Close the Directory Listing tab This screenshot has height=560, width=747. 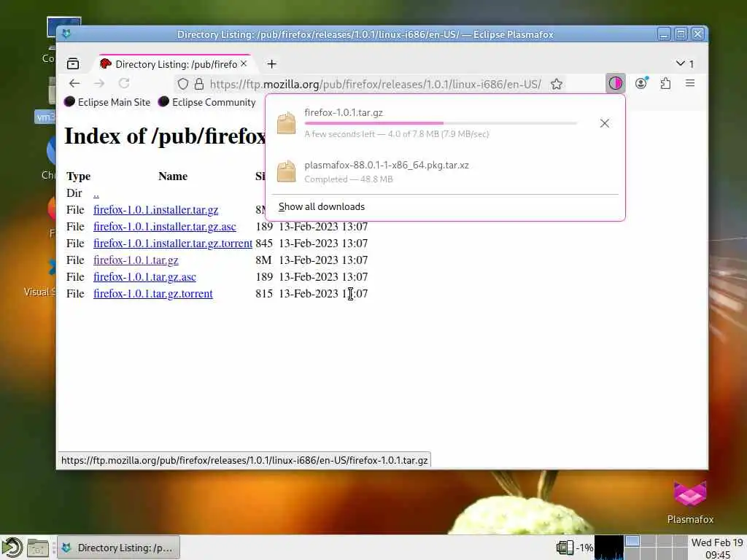(x=244, y=64)
